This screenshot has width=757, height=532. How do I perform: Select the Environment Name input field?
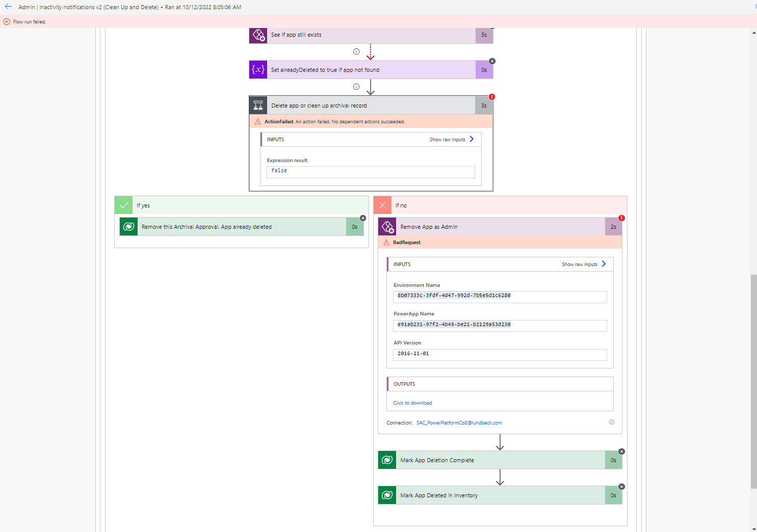(500, 296)
